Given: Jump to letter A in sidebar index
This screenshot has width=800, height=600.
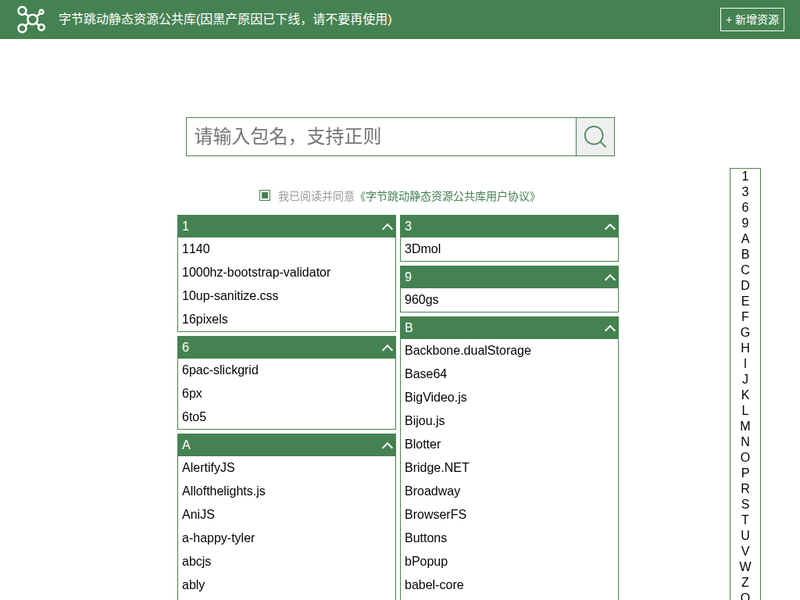Looking at the screenshot, I should (745, 239).
